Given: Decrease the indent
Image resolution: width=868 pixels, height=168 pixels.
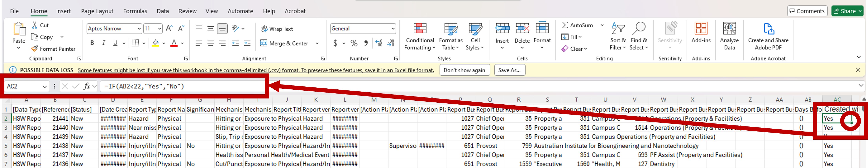Looking at the screenshot, I should 236,43.
